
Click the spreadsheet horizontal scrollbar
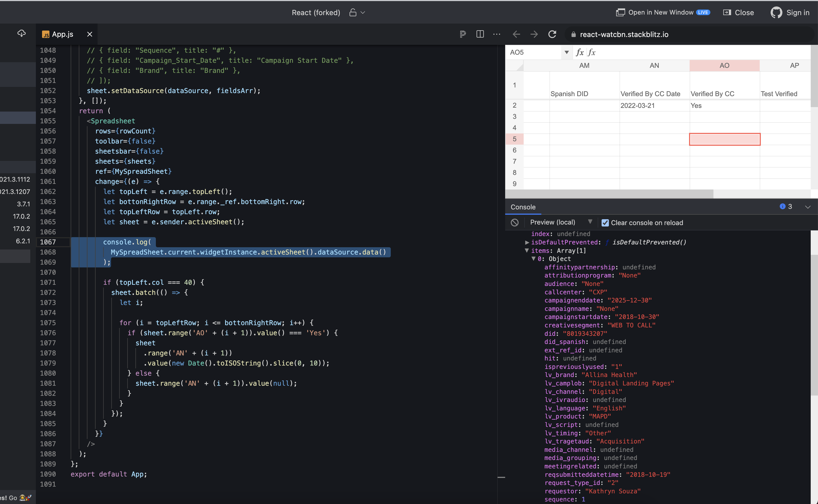(x=609, y=194)
